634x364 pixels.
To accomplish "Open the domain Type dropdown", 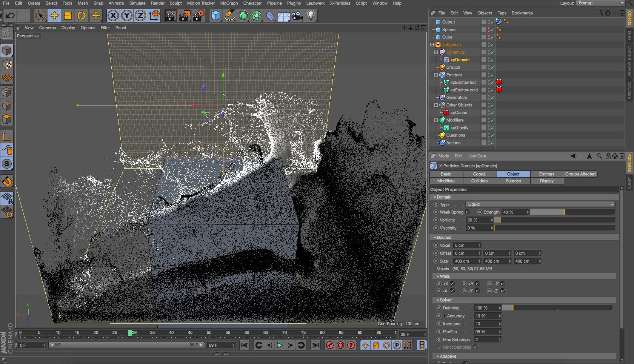I will (540, 204).
